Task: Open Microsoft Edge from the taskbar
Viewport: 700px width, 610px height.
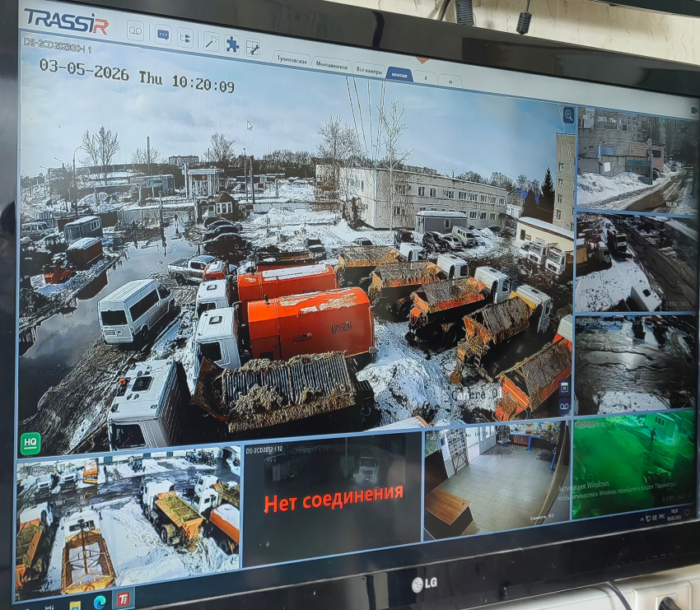Action: click(100, 601)
